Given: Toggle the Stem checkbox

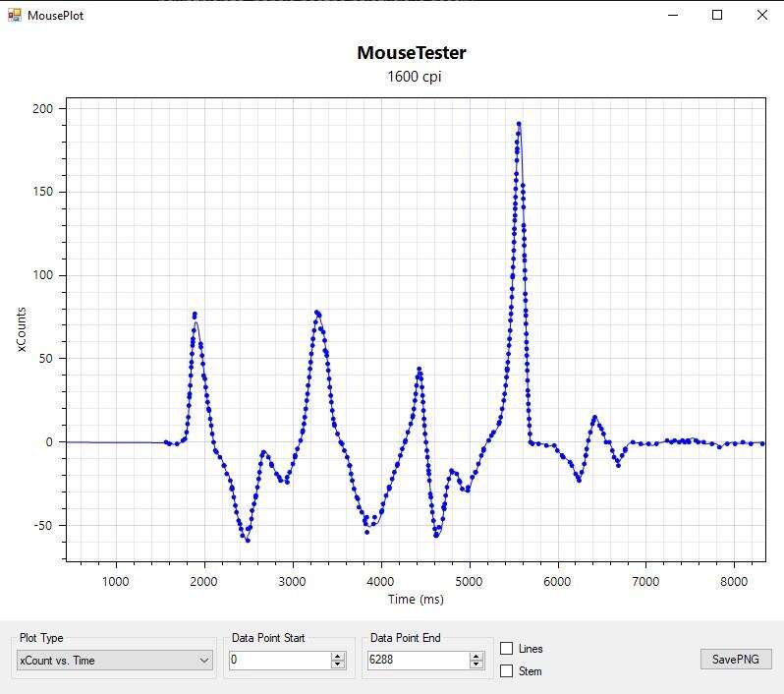Looking at the screenshot, I should tap(507, 671).
